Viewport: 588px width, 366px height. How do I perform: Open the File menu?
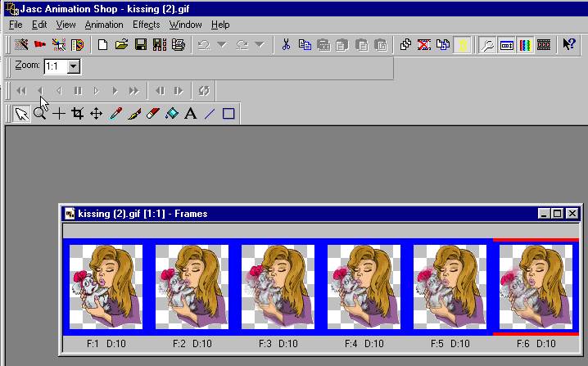[x=16, y=25]
